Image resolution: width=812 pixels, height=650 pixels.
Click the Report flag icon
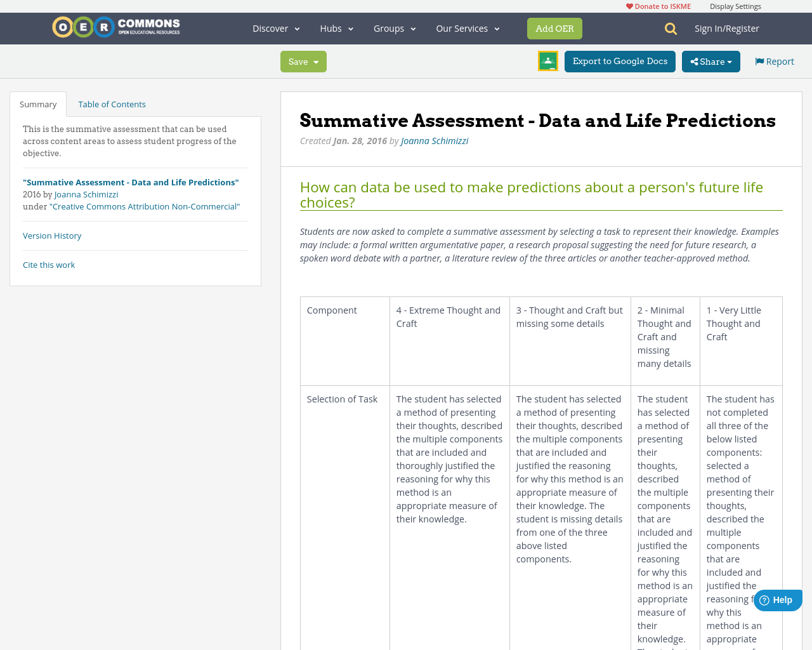(x=759, y=60)
